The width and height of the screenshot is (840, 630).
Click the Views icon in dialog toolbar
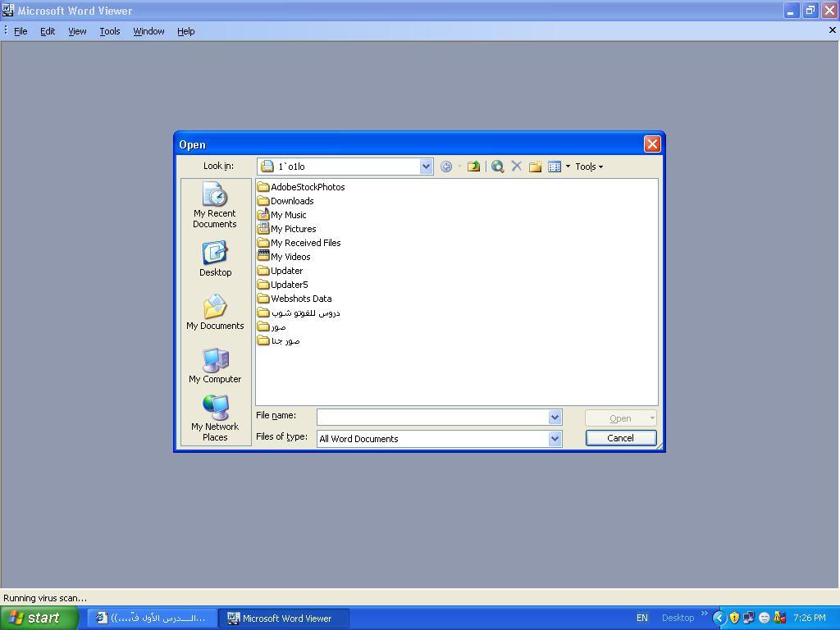(x=555, y=167)
